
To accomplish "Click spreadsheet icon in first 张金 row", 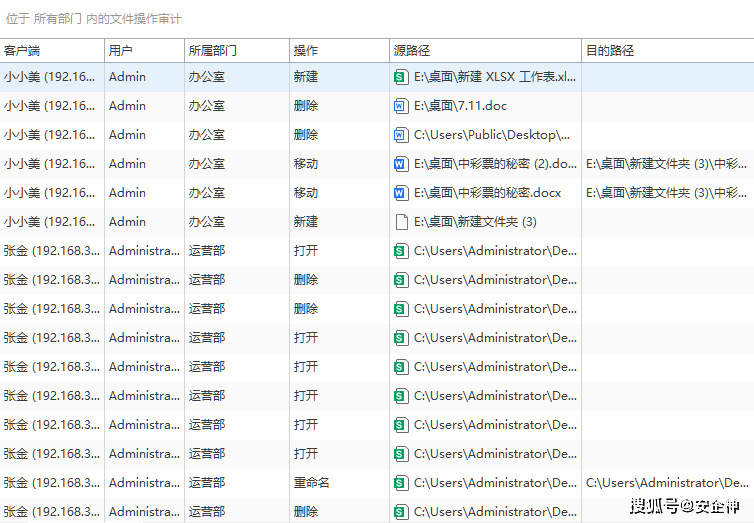I will pyautogui.click(x=401, y=250).
